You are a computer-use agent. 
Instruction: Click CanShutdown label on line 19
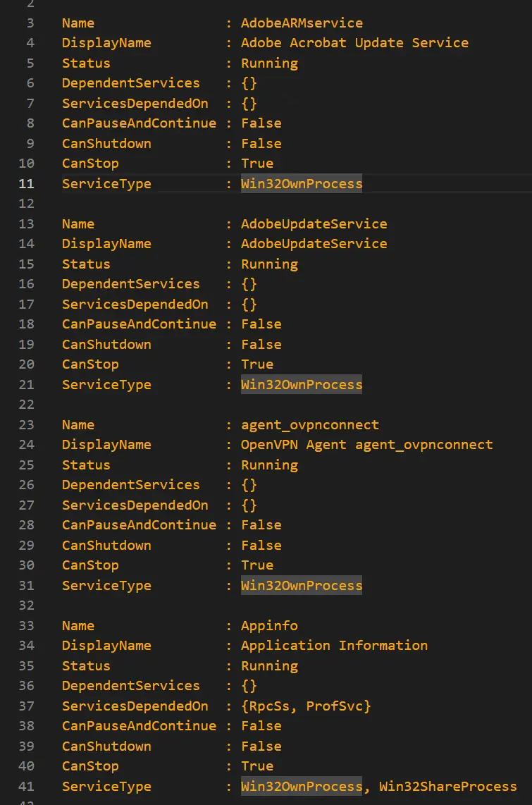point(106,345)
